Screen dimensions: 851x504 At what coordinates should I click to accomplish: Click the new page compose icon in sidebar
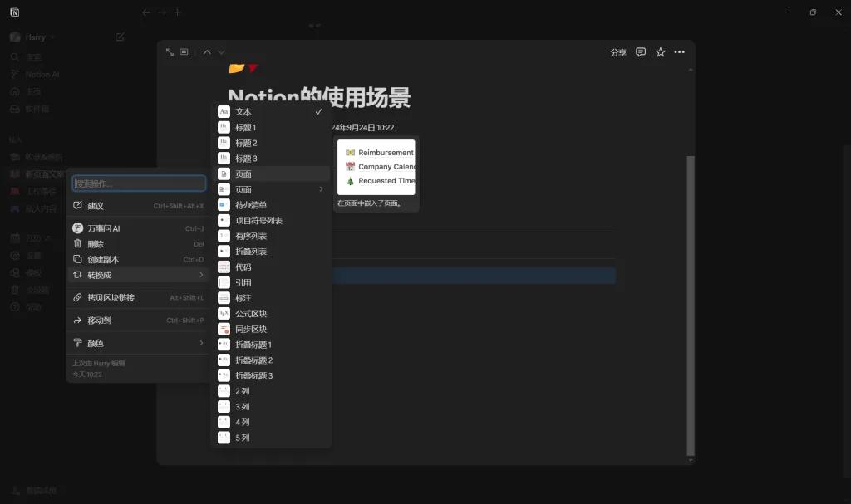point(120,37)
